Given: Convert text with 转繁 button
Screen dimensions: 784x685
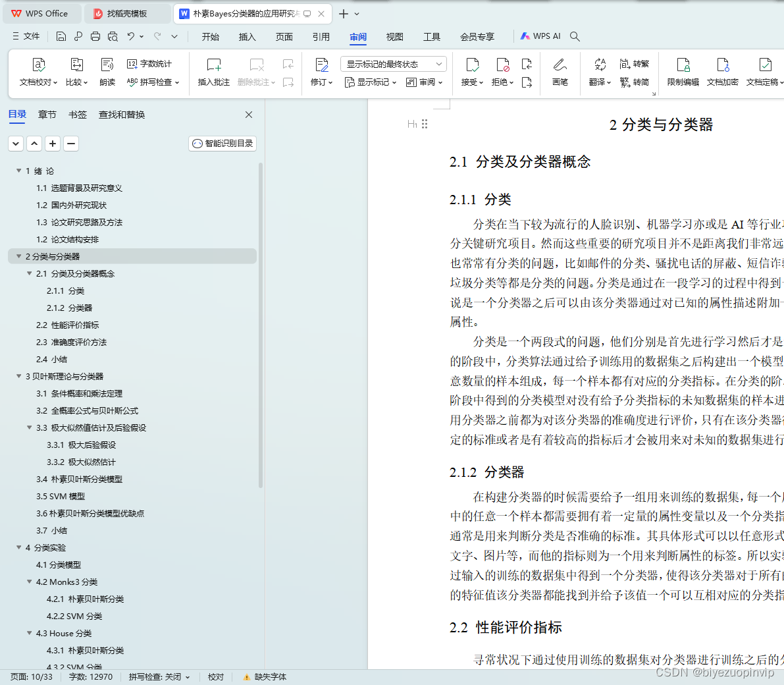Looking at the screenshot, I should point(634,63).
